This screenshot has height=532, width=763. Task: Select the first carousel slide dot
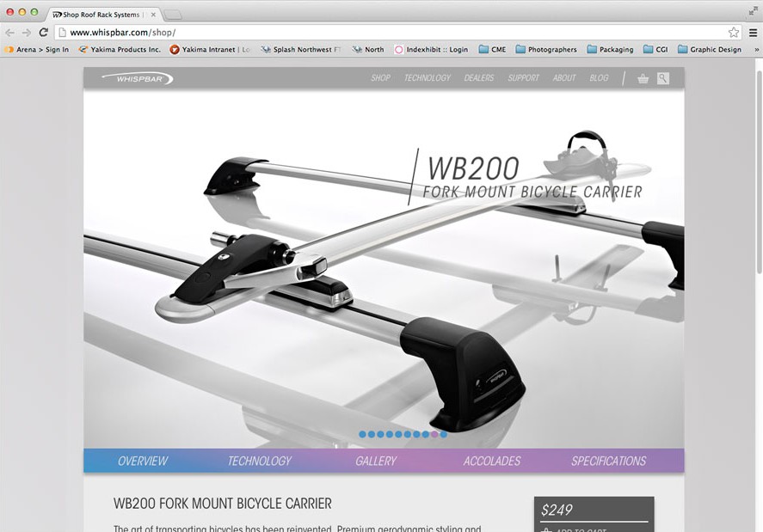click(x=362, y=435)
